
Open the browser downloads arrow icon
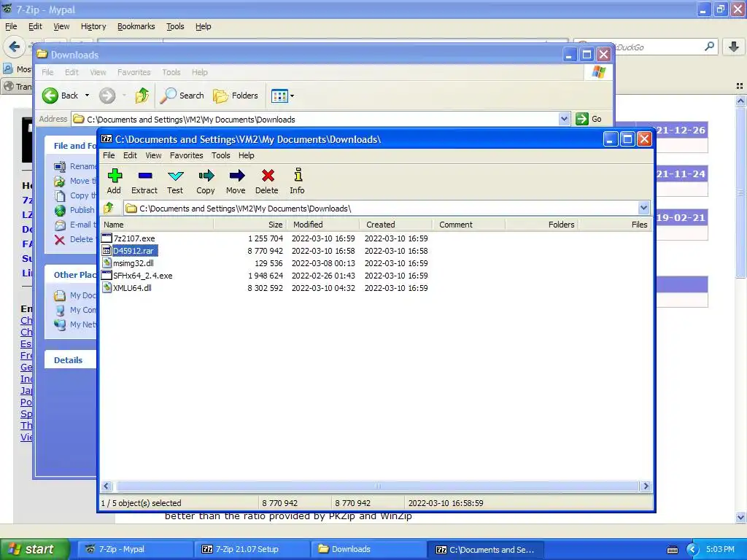point(734,47)
